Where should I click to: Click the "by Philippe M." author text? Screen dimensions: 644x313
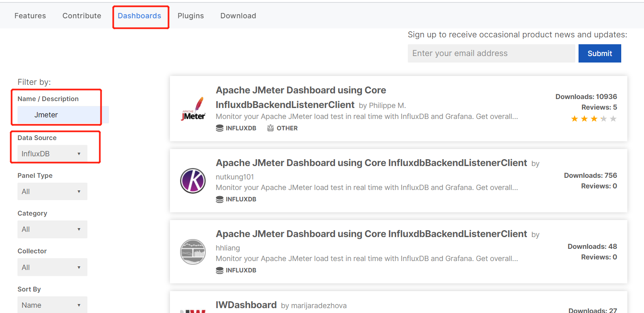tap(382, 106)
